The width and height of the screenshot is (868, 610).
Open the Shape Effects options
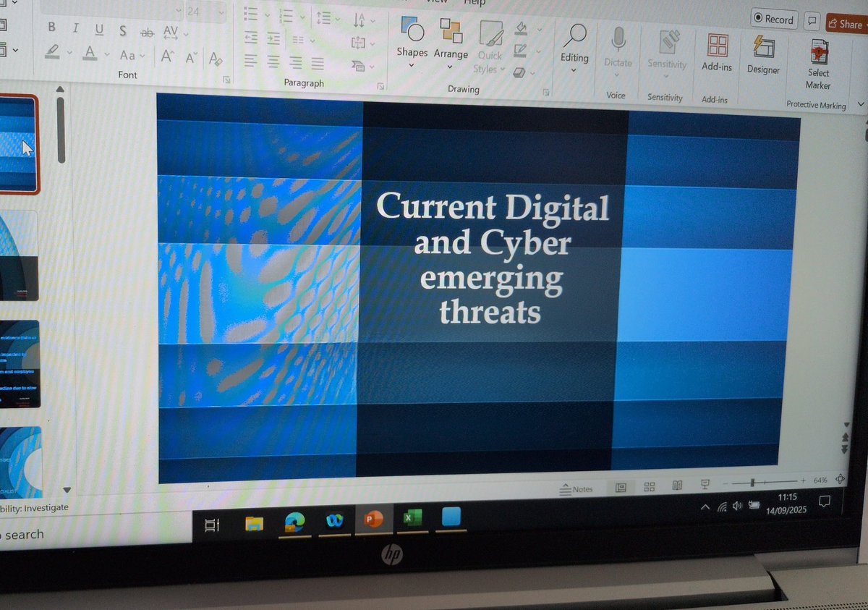click(x=518, y=72)
